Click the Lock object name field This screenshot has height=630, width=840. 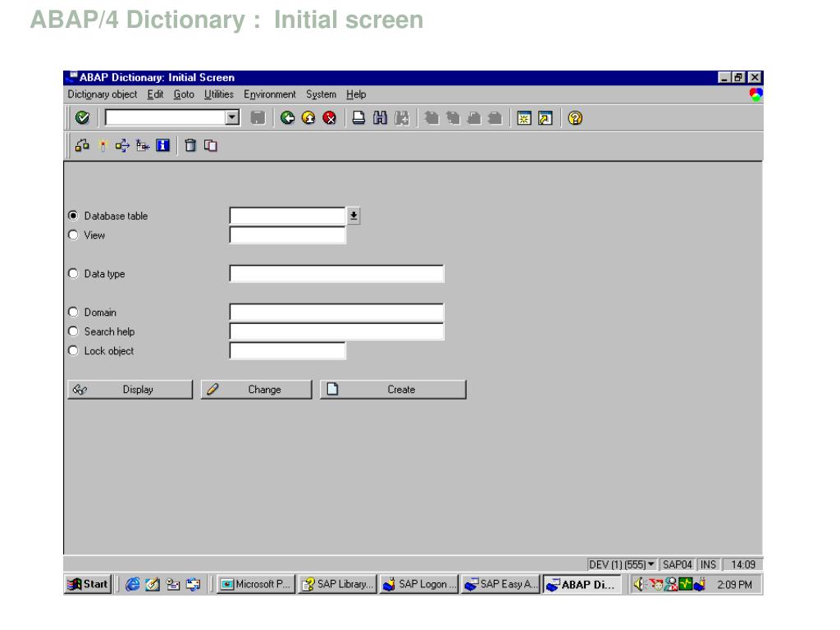(x=288, y=351)
